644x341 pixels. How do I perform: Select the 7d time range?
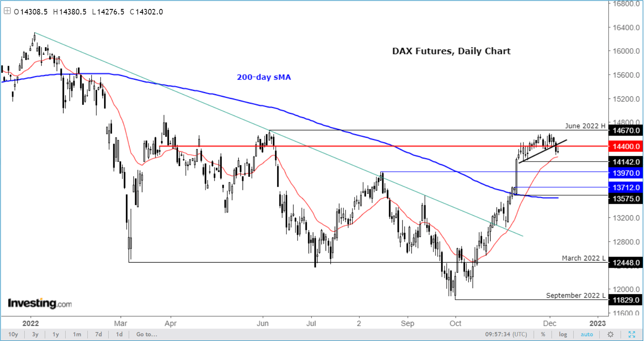pyautogui.click(x=98, y=335)
